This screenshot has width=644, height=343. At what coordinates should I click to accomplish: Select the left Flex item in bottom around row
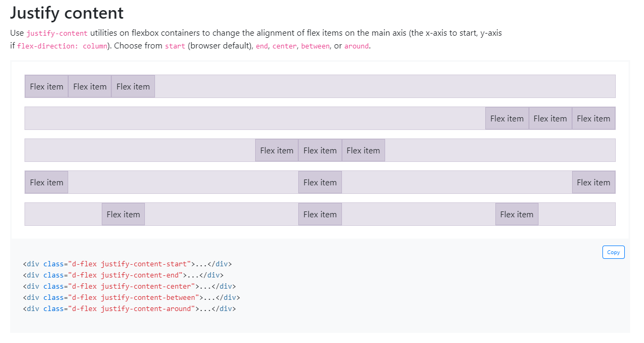click(x=123, y=215)
